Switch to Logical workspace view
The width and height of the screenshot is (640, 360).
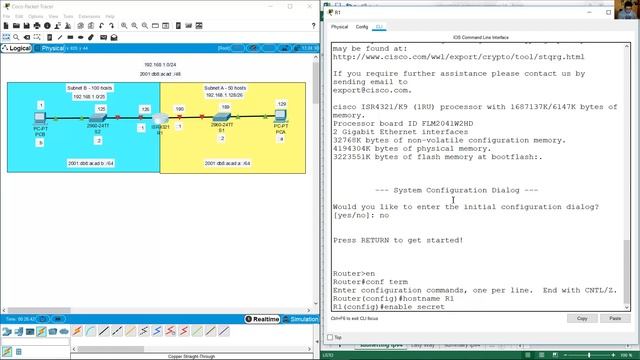[x=16, y=48]
